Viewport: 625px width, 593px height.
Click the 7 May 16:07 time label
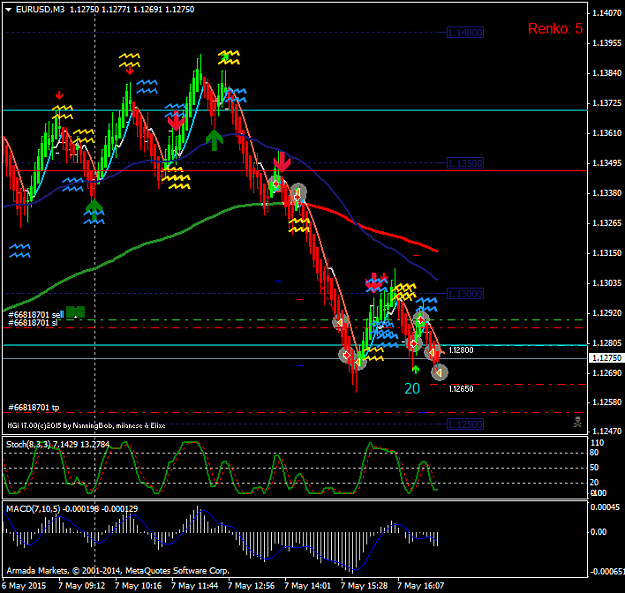pyautogui.click(x=421, y=586)
